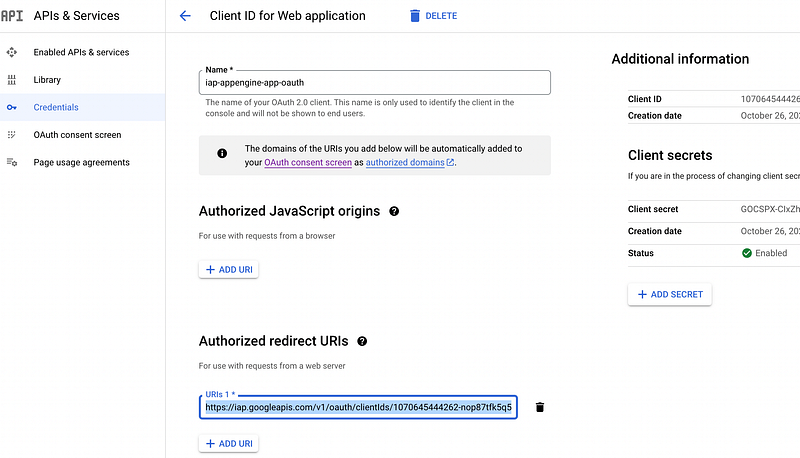The image size is (800, 458).
Task: Focus the Name input field
Action: coord(375,83)
